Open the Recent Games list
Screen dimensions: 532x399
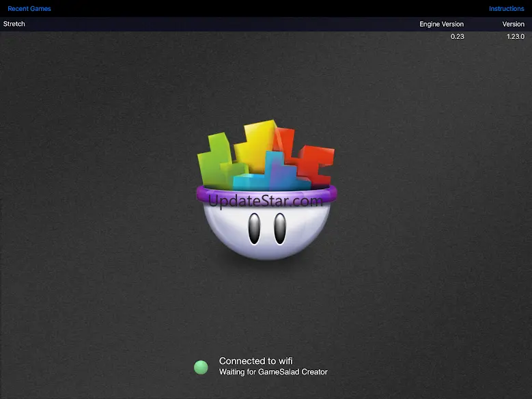[29, 9]
